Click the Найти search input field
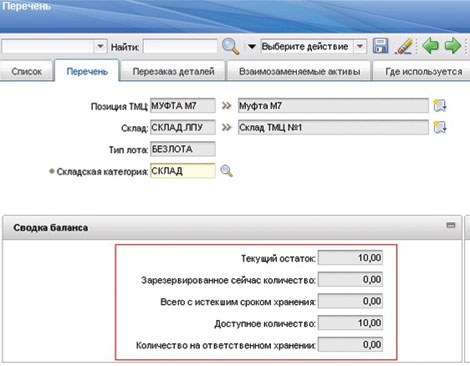470x366 pixels. pyautogui.click(x=180, y=46)
